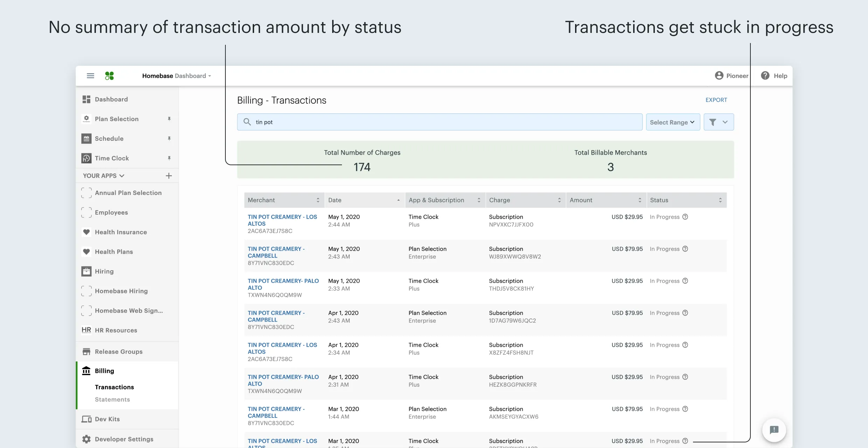Click the EXPORT link
The image size is (868, 448).
pos(716,100)
